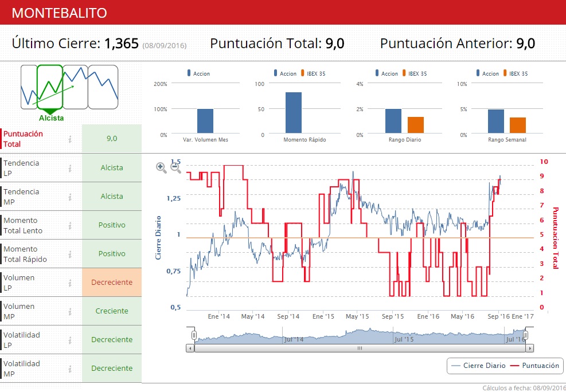Click the Puntuación Anterior 9,0 value

(525, 44)
